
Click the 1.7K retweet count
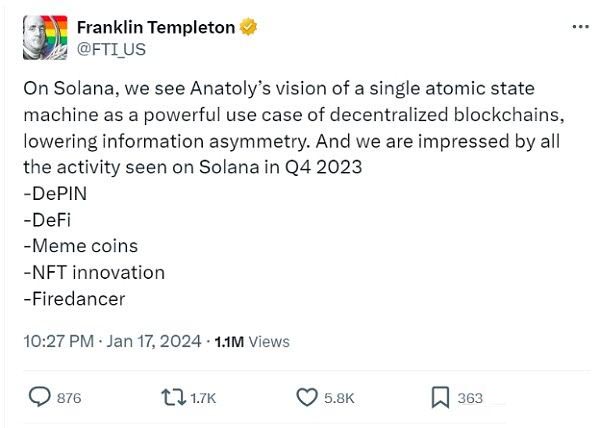click(202, 398)
